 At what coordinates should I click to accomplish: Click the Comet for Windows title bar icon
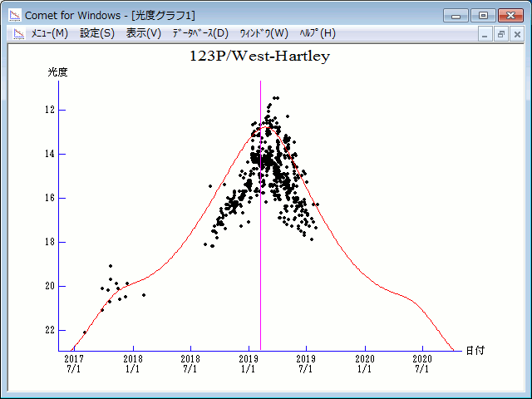coord(15,15)
